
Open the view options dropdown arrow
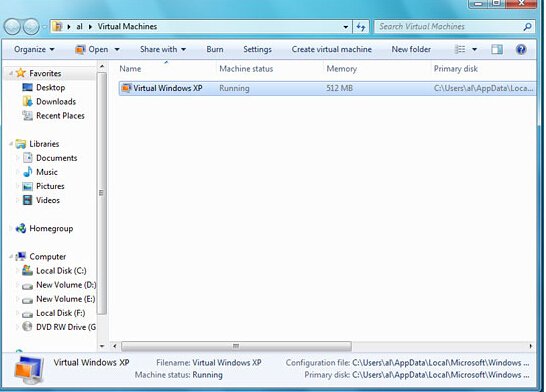[474, 49]
